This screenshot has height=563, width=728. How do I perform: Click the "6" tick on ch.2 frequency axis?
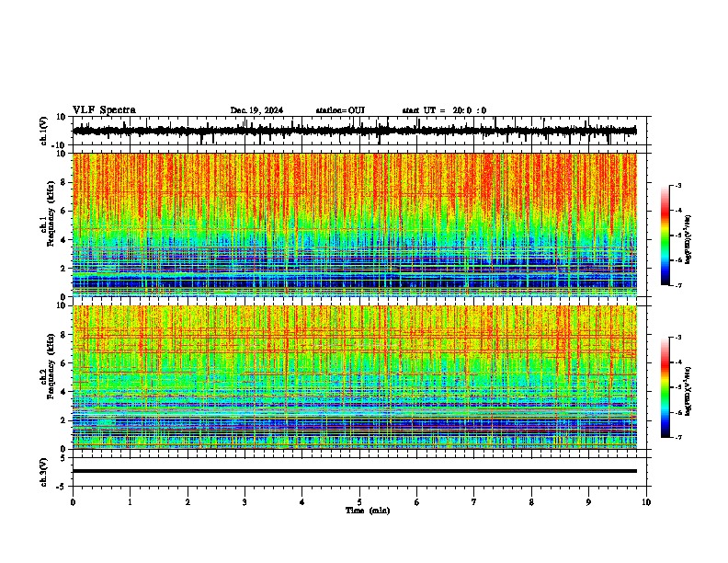tap(64, 362)
